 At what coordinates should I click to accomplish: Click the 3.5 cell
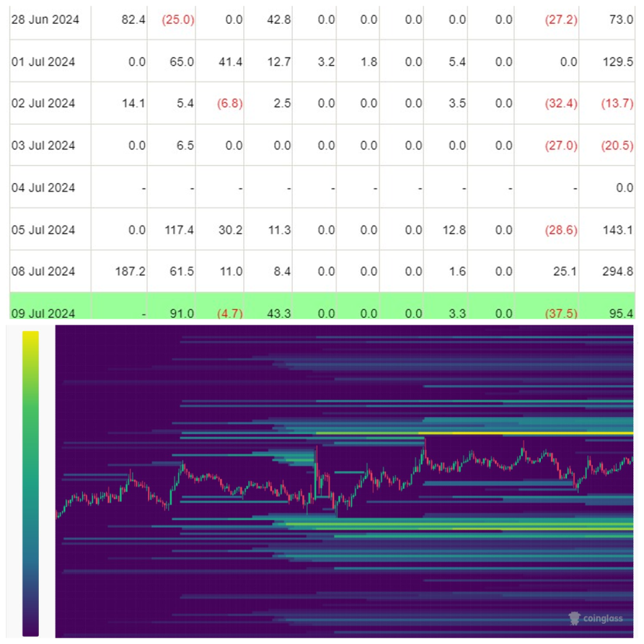point(457,103)
